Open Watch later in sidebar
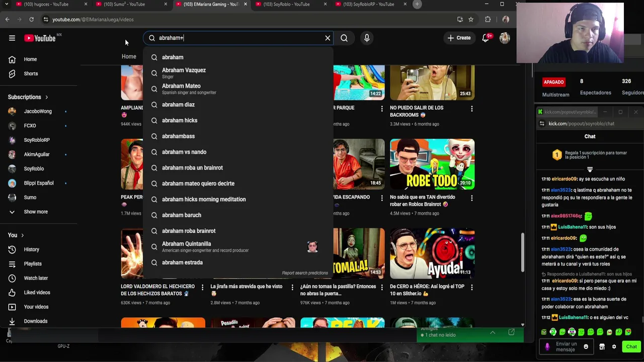 [36, 278]
